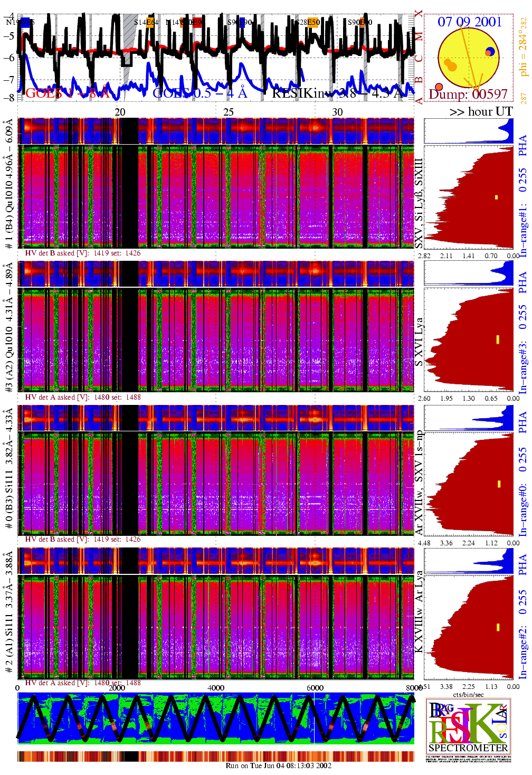Click the hour 25 tick on time axis
The image size is (532, 775).
[228, 112]
